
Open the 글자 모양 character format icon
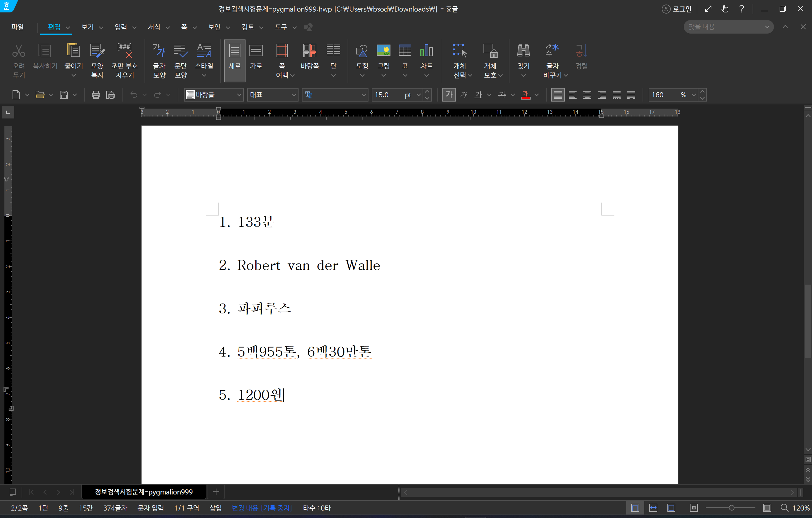(x=159, y=51)
